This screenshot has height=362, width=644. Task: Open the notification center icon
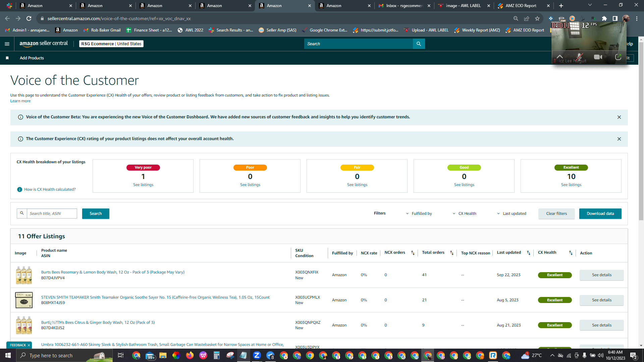coord(634,356)
